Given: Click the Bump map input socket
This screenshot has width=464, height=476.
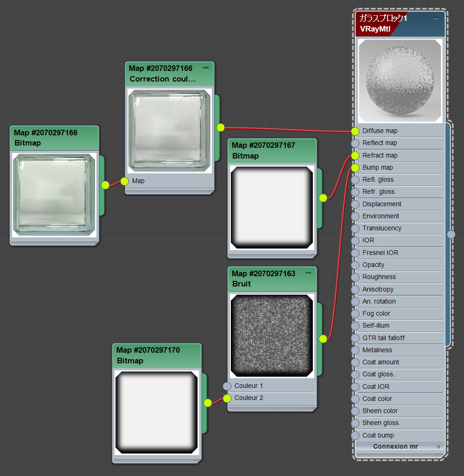Looking at the screenshot, I should coord(355,167).
